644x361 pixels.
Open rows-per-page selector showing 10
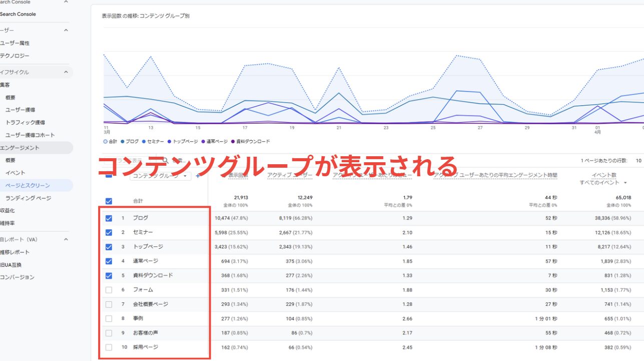638,161
